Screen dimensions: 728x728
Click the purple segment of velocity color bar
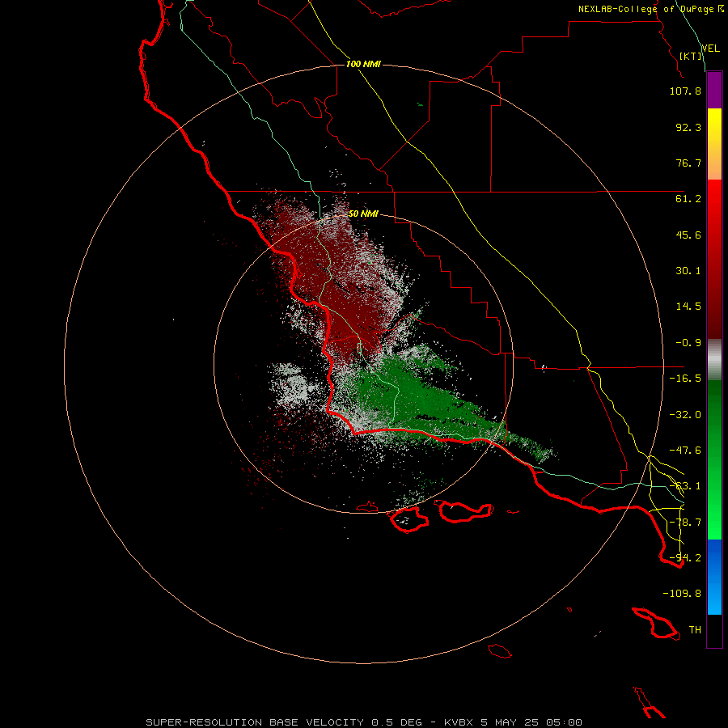(x=714, y=90)
